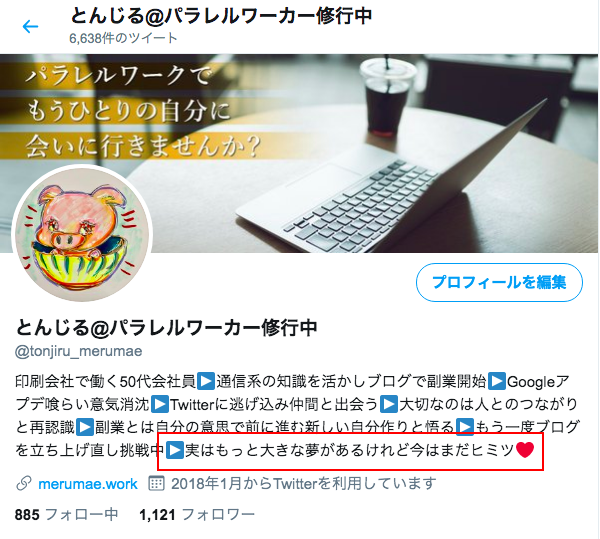This screenshot has width=600, height=539.
Task: Open the pig-in-bowl profile avatar
Action: pos(83,234)
